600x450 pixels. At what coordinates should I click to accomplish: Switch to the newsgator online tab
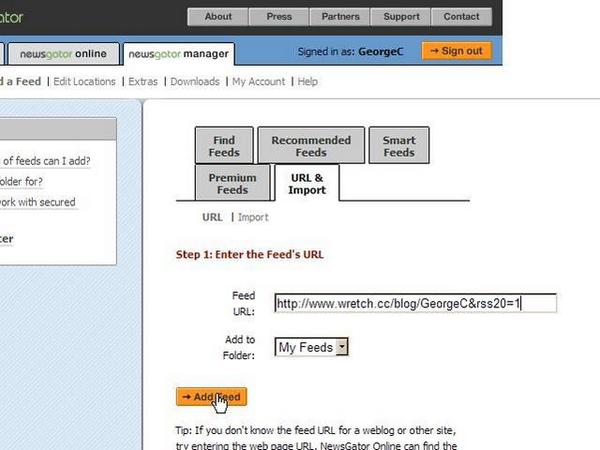(63, 54)
